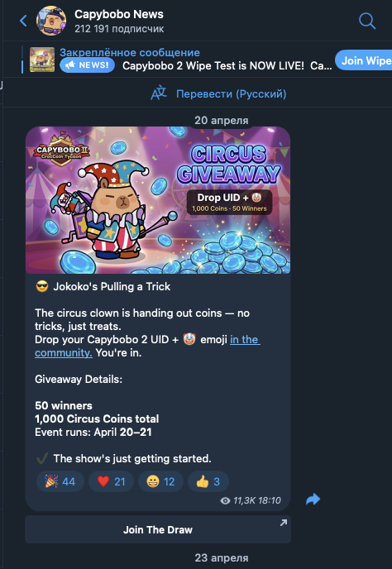392x569 pixels.
Task: Toggle the thumbs up reaction with 3
Action: [208, 481]
